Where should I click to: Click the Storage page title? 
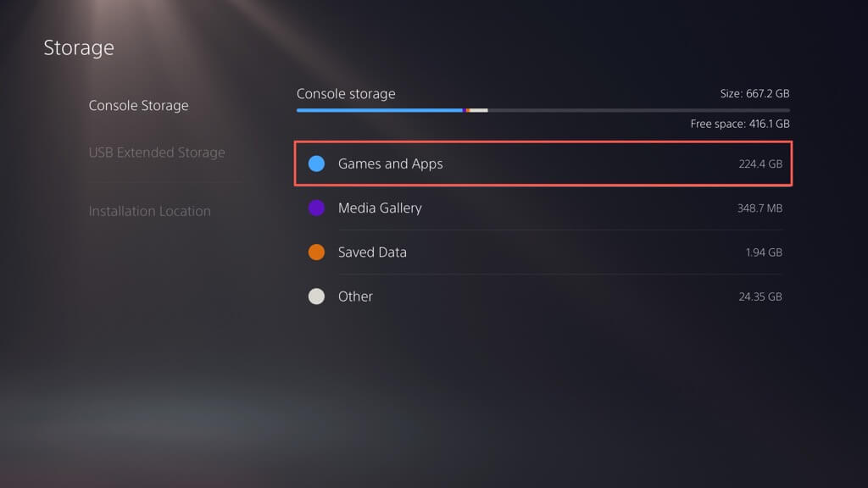pyautogui.click(x=79, y=47)
